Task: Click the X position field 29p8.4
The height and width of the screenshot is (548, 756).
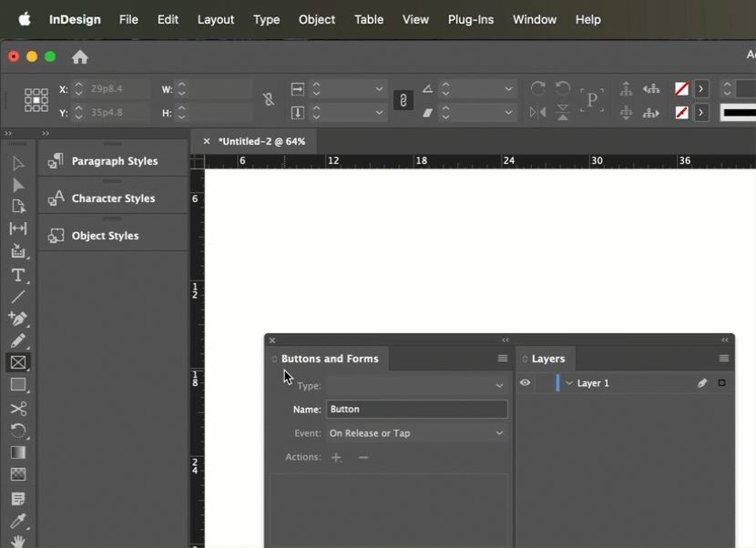Action: pyautogui.click(x=118, y=88)
